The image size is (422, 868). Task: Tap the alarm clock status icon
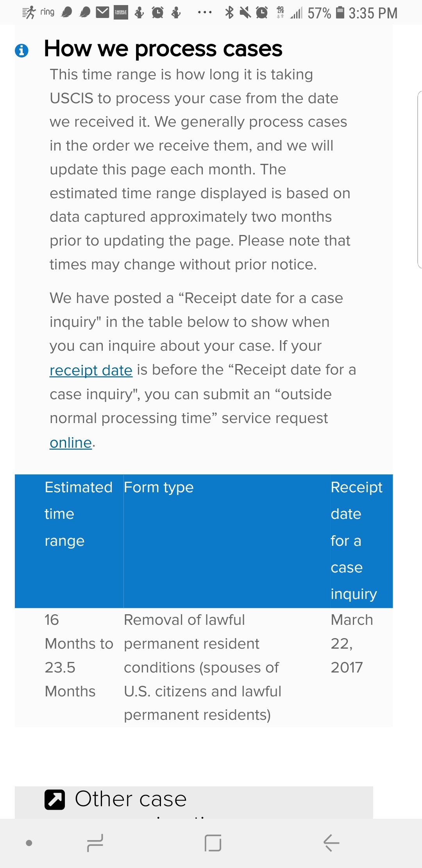point(262,13)
